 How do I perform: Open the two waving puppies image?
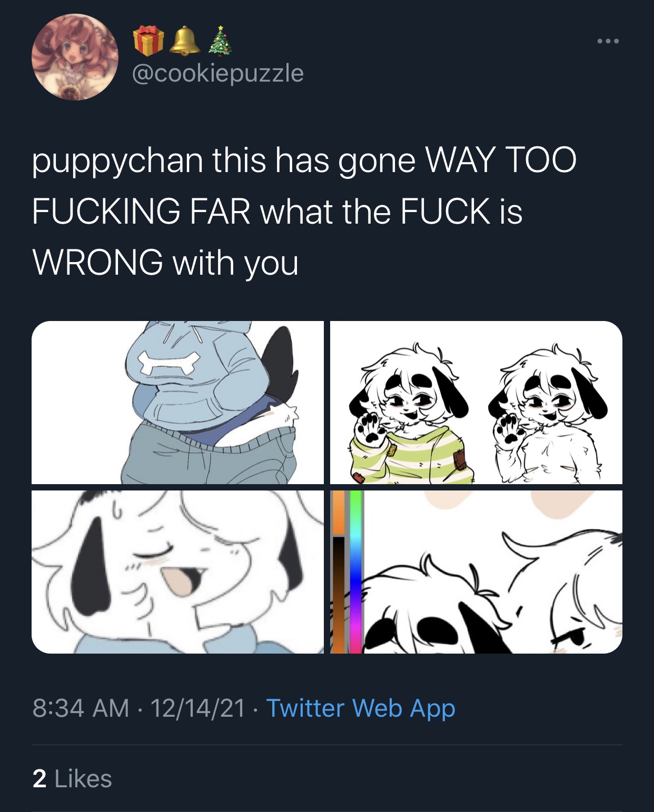click(476, 403)
